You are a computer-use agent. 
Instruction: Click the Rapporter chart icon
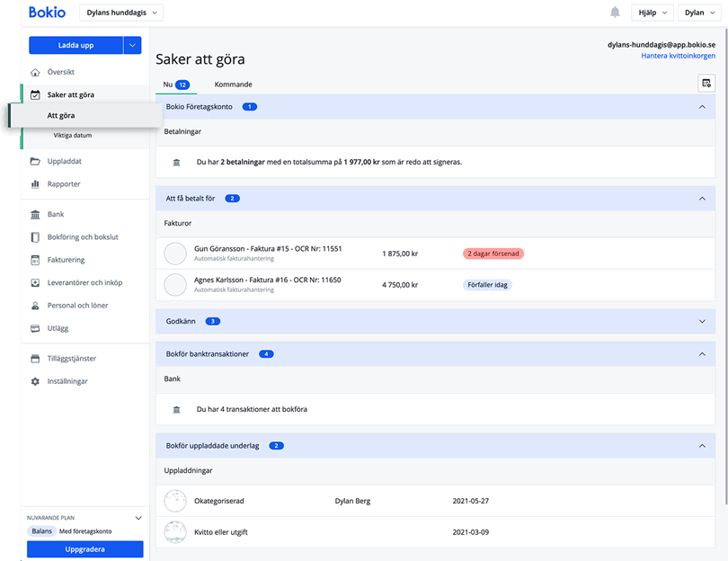coord(35,184)
